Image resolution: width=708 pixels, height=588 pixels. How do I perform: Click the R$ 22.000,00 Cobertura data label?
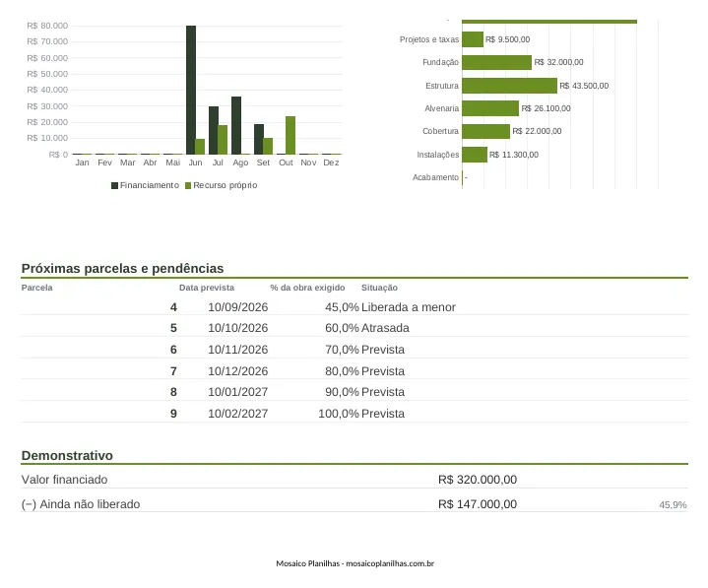coord(537,131)
